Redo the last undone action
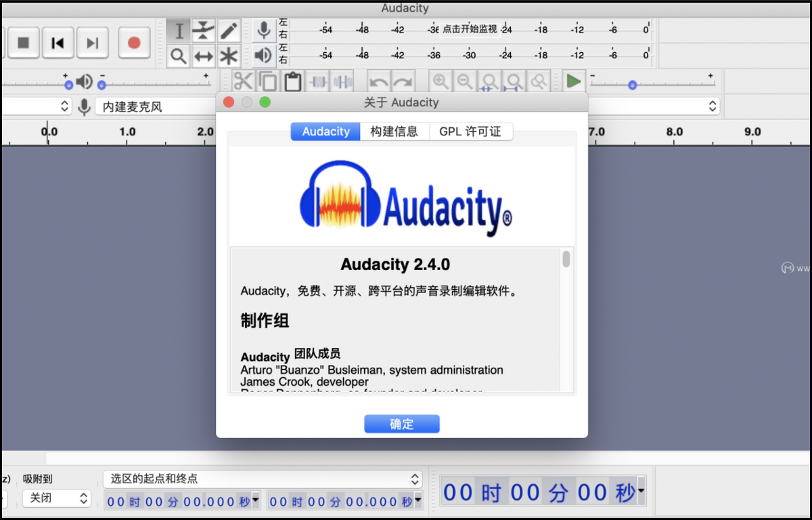This screenshot has width=812, height=520. pos(403,82)
